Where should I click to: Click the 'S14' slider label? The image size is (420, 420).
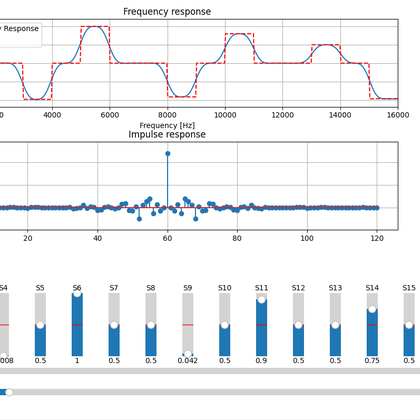point(372,288)
